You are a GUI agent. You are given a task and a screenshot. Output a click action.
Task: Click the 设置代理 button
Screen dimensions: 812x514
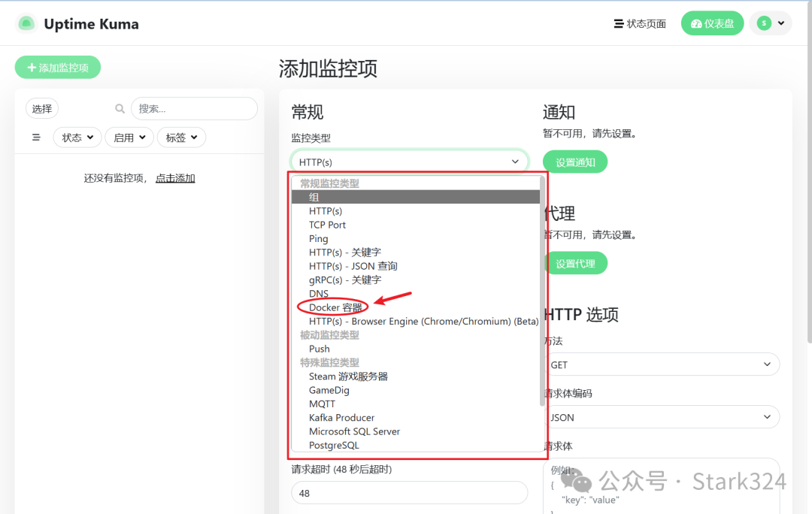575,264
